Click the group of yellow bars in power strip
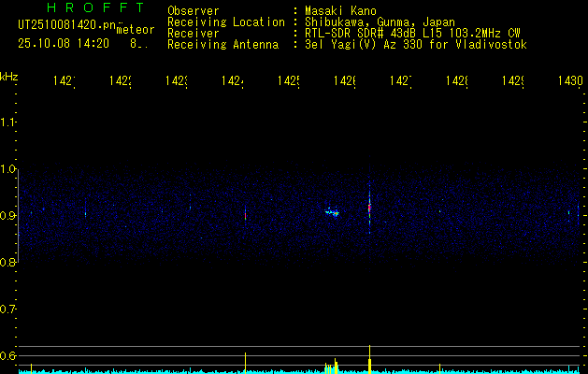This screenshot has height=374, width=588. click(x=331, y=367)
